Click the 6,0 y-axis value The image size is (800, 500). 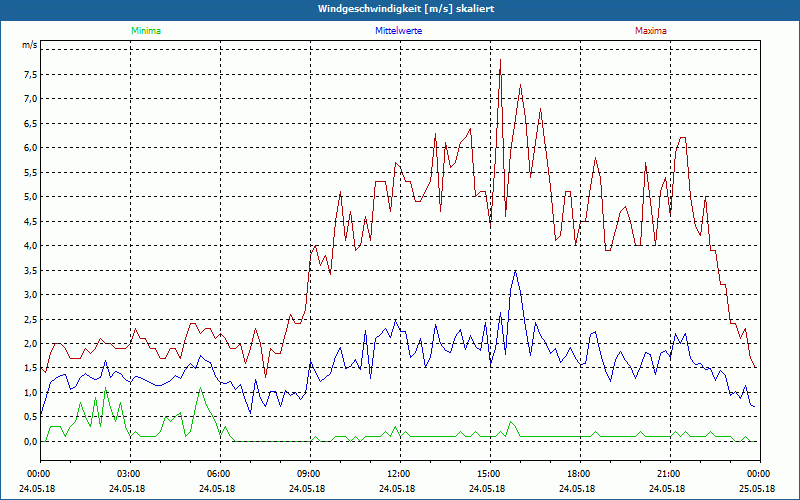point(31,148)
